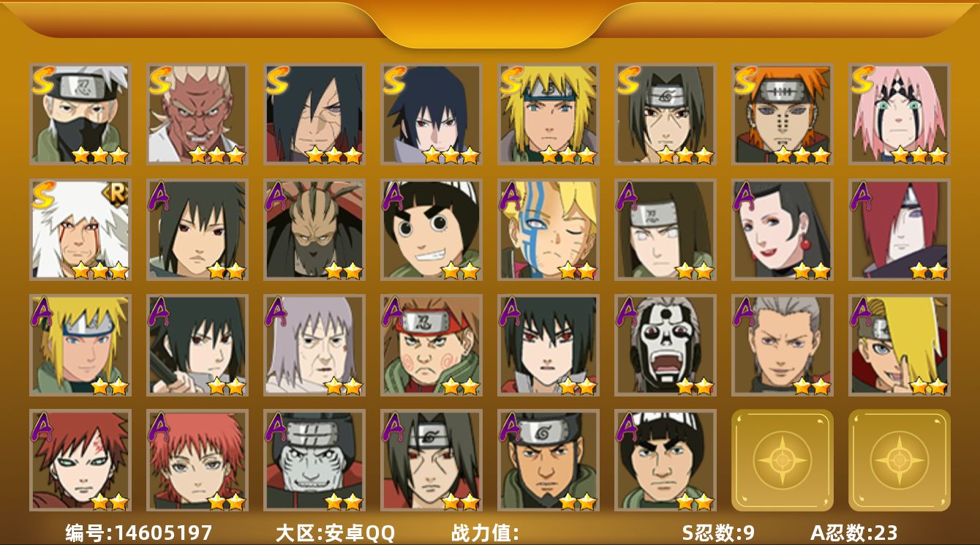The image size is (980, 545).
Task: Choose the red-haired ninja with forehead tattoo
Action: [x=80, y=460]
